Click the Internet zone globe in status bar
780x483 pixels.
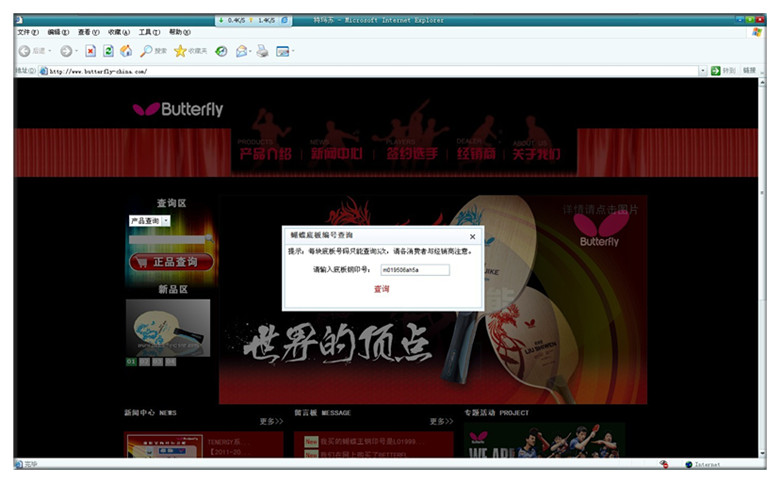pyautogui.click(x=688, y=464)
